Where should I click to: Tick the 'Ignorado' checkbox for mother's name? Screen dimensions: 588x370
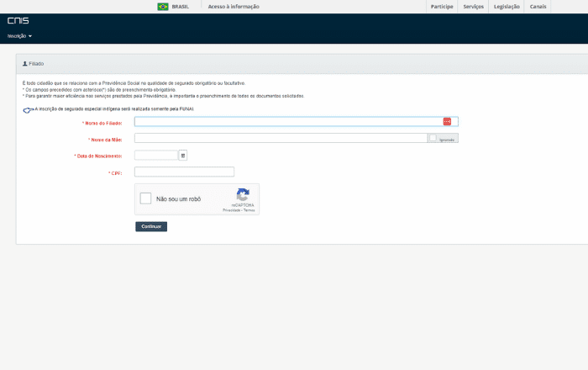click(x=433, y=138)
